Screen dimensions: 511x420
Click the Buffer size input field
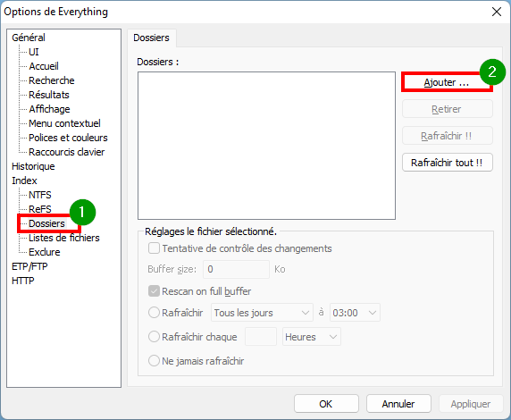[236, 269]
